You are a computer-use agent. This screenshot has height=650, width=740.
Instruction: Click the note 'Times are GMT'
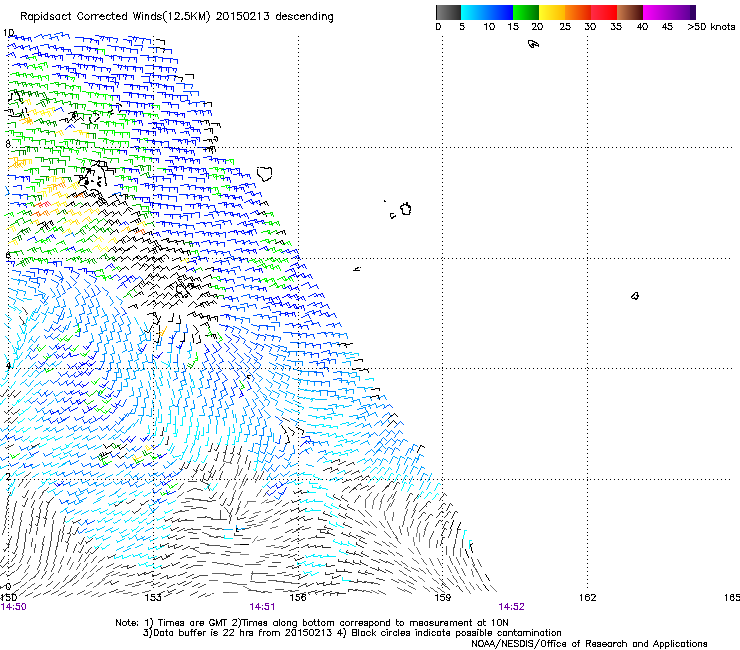click(193, 623)
